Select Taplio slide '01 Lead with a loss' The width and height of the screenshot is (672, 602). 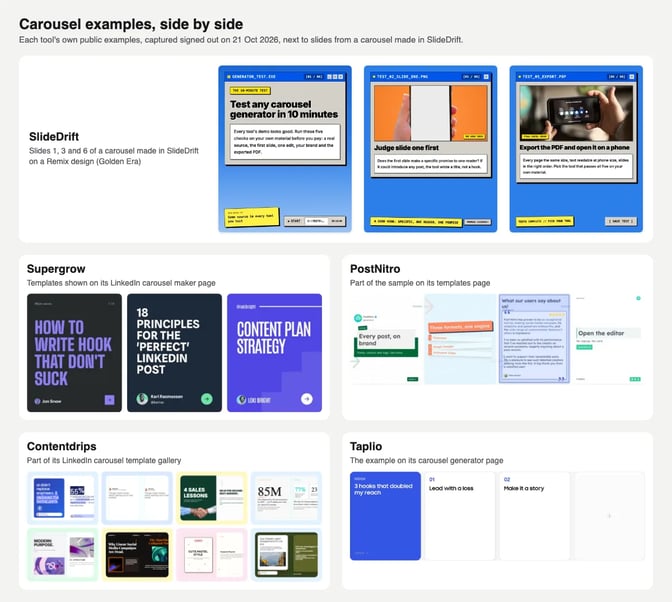pyautogui.click(x=459, y=516)
